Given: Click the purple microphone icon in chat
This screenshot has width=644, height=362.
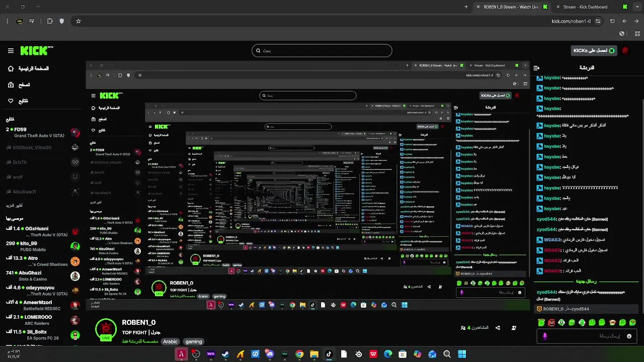Looking at the screenshot, I should [x=545, y=336].
